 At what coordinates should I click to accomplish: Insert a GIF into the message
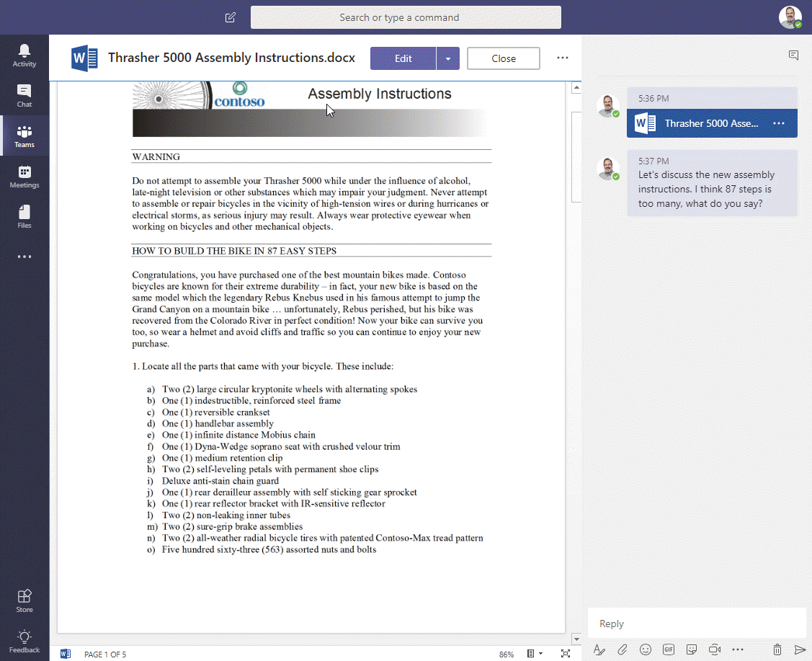tap(669, 649)
